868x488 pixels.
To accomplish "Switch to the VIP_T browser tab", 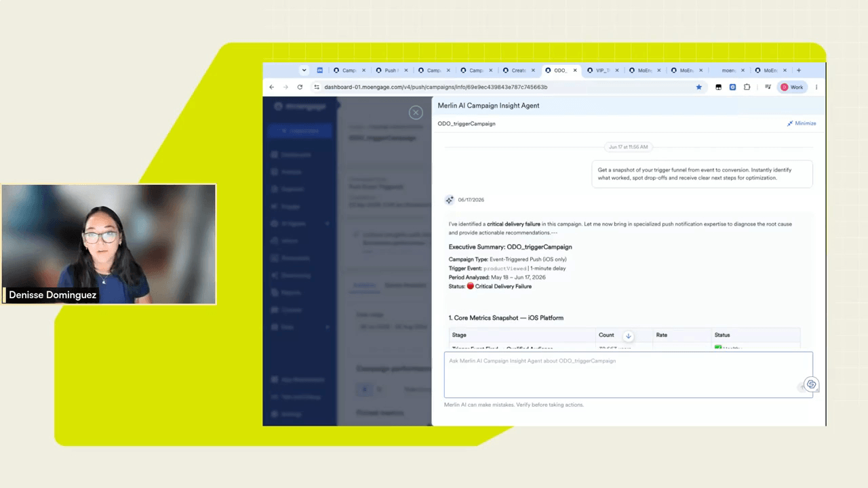I will [601, 70].
